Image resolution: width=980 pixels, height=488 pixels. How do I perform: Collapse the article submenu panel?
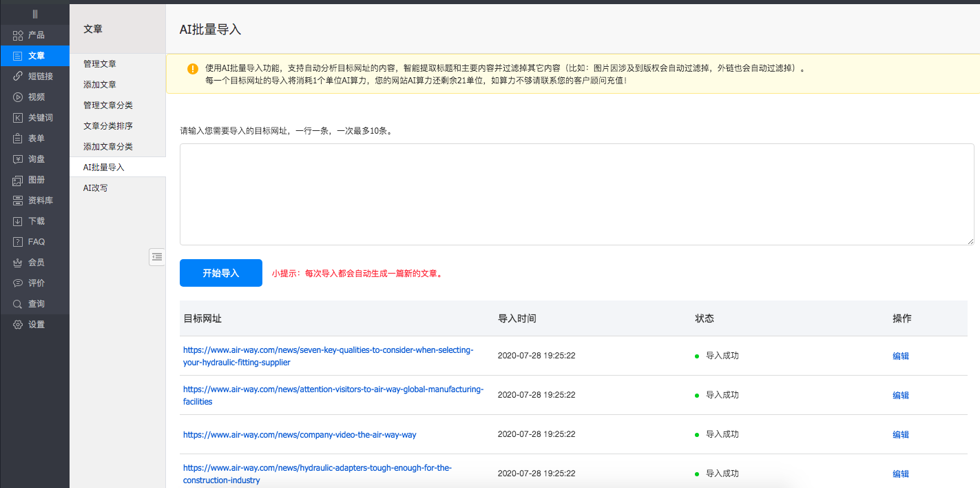(x=157, y=256)
